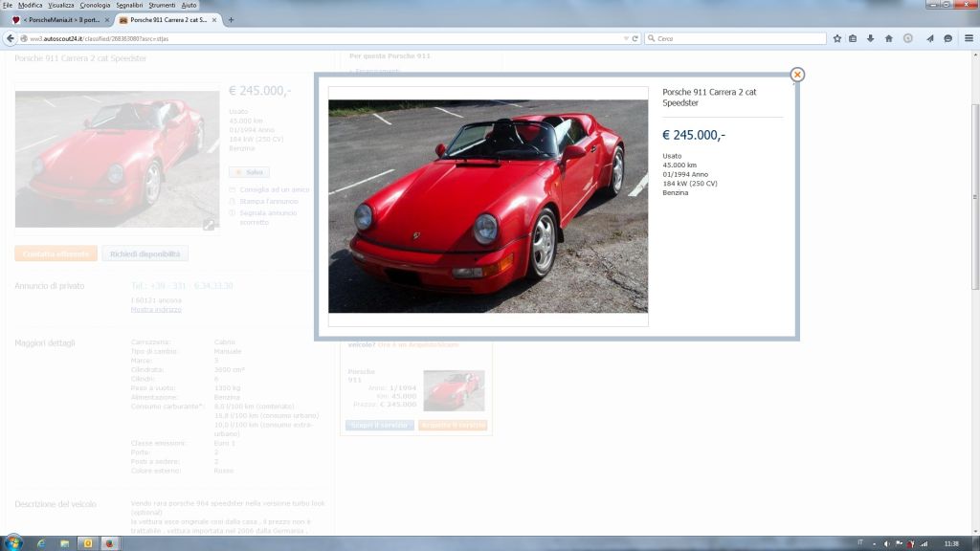The image size is (980, 551).
Task: Open the Firefox hamburger menu
Action: tap(969, 38)
